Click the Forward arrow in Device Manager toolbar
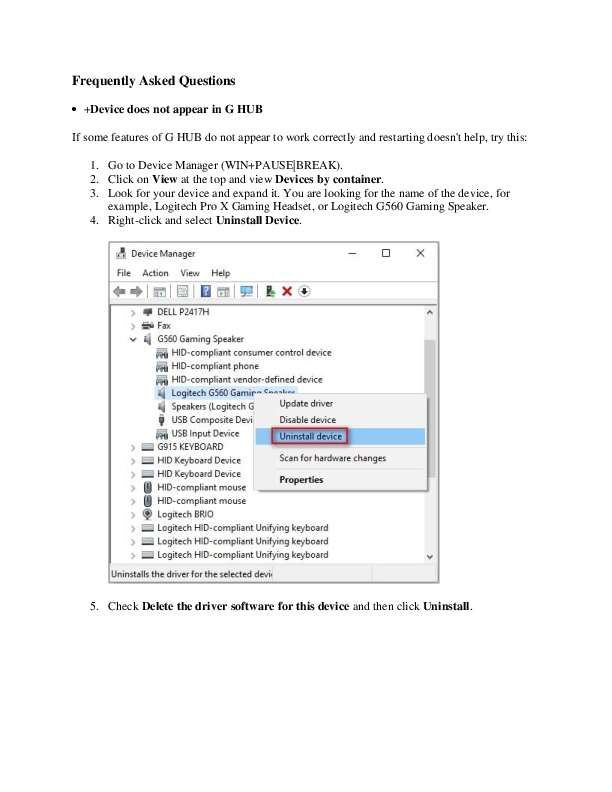Image resolution: width=612 pixels, height=792 pixels. tap(136, 291)
